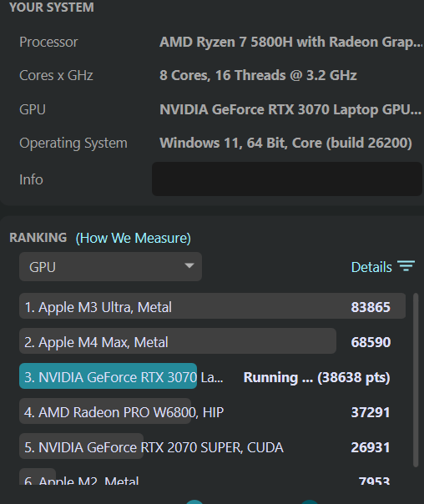This screenshot has height=504, width=424.
Task: Click the GPU name value text
Action: pos(290,109)
